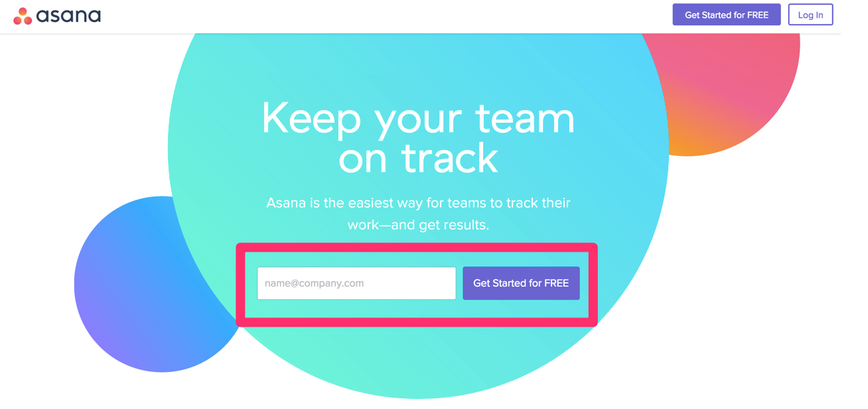Click the word work in the subtitle

coord(362,225)
